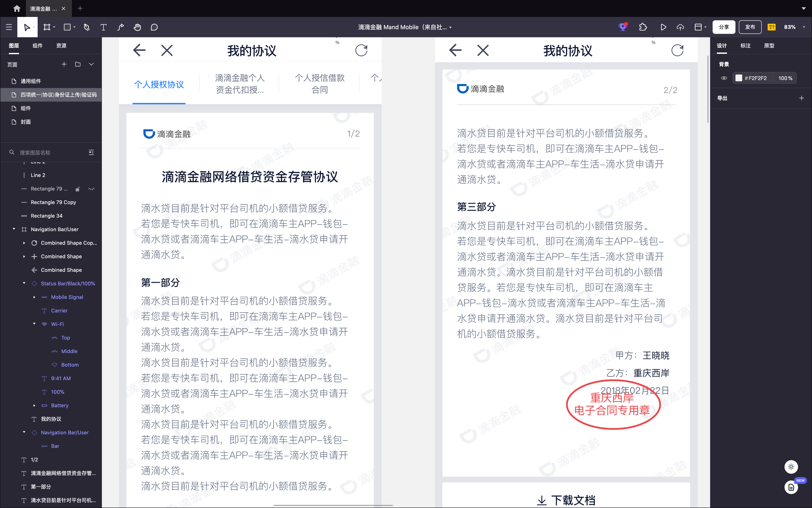This screenshot has height=508, width=812.
Task: Click the 发布 publish button
Action: (x=750, y=27)
